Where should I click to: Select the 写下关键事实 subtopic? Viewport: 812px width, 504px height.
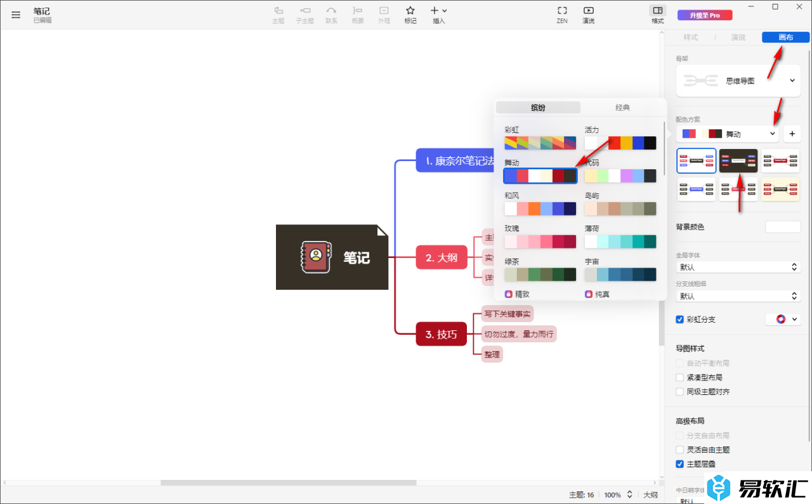[507, 314]
